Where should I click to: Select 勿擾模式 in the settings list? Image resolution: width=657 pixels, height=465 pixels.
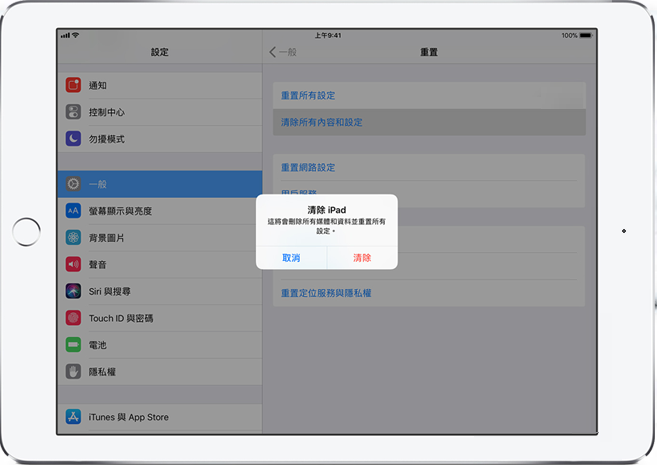click(x=160, y=139)
